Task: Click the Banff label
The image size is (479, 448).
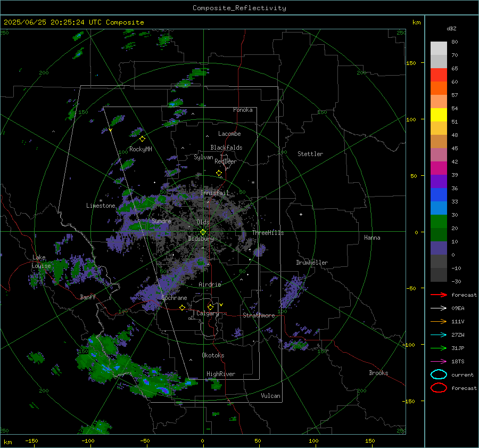Action: click(88, 297)
